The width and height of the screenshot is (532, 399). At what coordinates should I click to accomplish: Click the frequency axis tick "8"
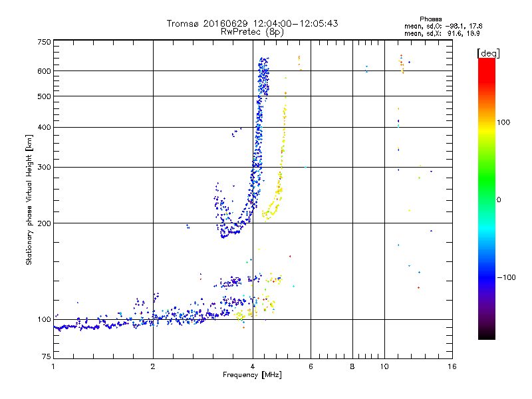(352, 366)
